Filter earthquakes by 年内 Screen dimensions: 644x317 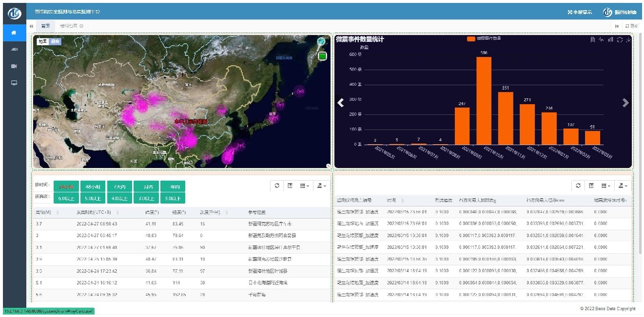click(173, 186)
